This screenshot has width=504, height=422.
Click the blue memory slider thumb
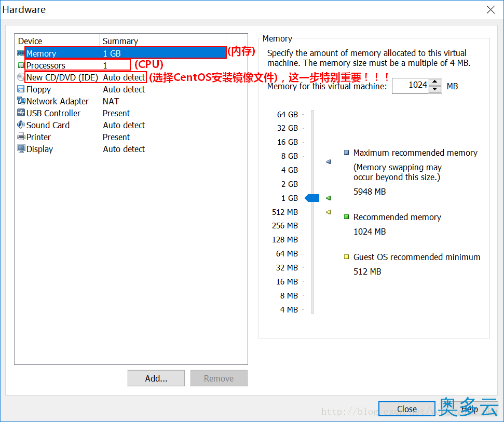(x=312, y=198)
